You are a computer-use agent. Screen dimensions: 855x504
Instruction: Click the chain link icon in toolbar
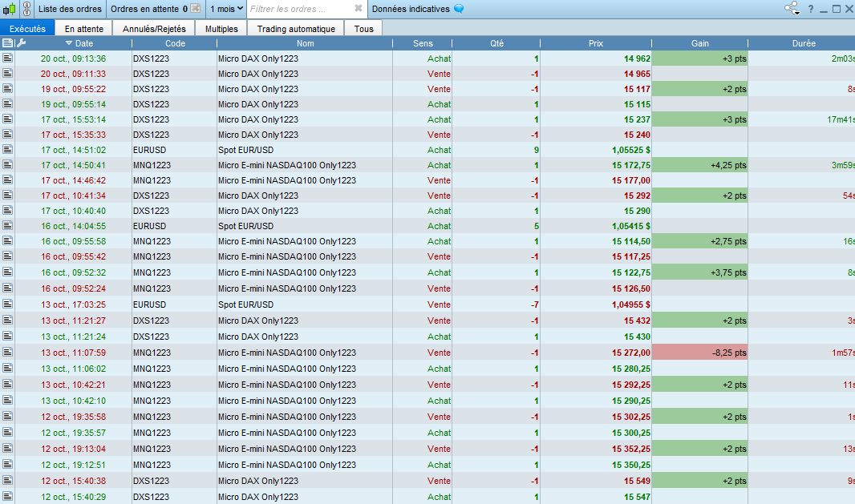[26, 9]
